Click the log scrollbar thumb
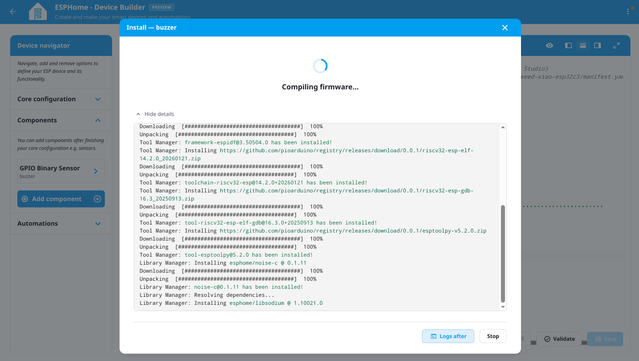Screen dimensions: 639x361 [x=502, y=253]
